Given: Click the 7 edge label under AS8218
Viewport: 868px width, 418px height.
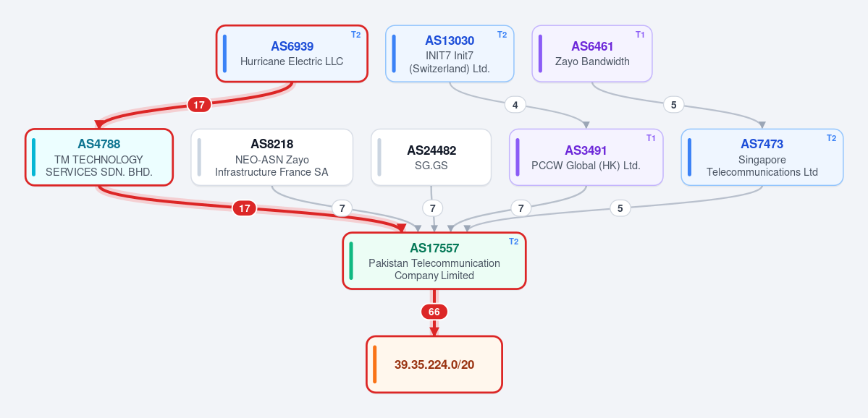Looking at the screenshot, I should point(342,208).
